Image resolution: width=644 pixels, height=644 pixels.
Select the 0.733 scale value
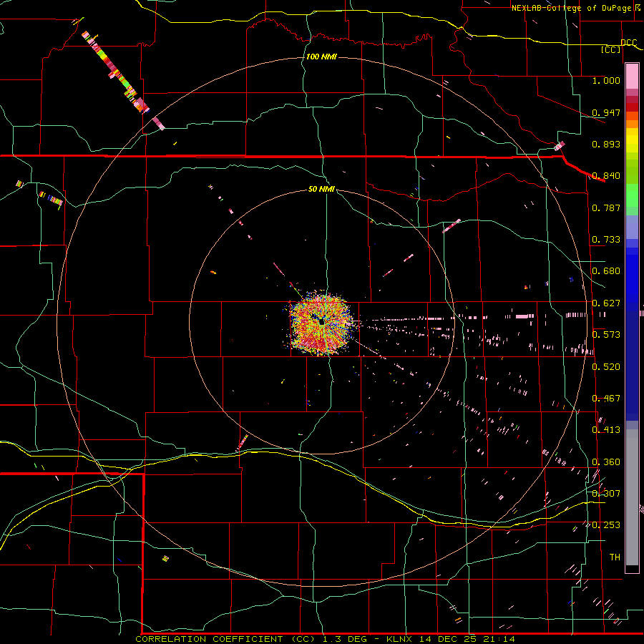pos(606,240)
